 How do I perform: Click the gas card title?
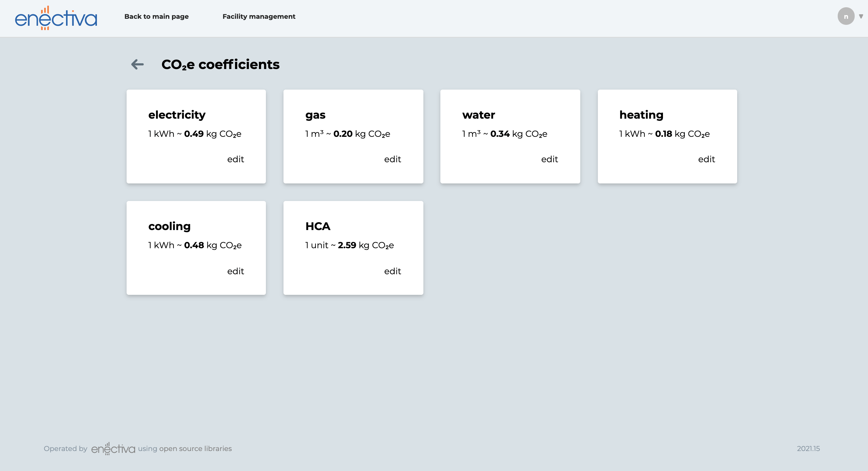coord(315,115)
